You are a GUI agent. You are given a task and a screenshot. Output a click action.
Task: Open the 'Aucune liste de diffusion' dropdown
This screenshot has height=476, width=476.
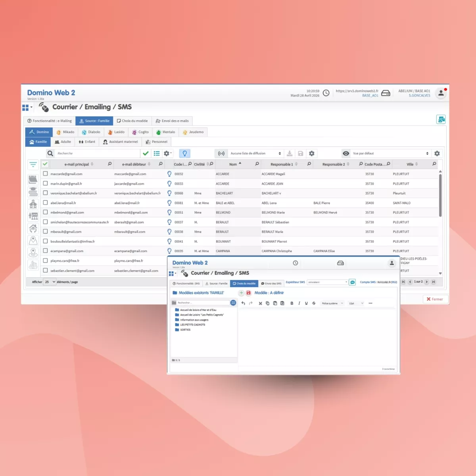point(255,154)
